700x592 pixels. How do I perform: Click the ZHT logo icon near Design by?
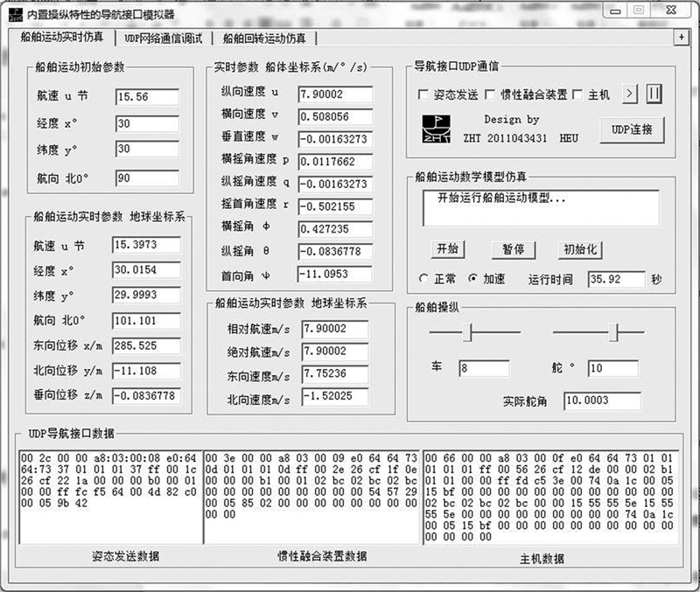(436, 127)
